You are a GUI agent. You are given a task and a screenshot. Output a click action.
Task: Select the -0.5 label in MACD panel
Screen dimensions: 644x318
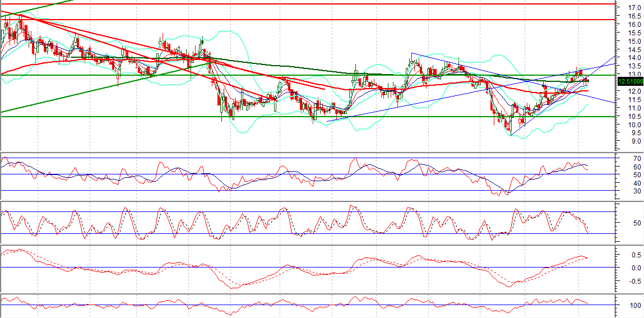[636, 281]
